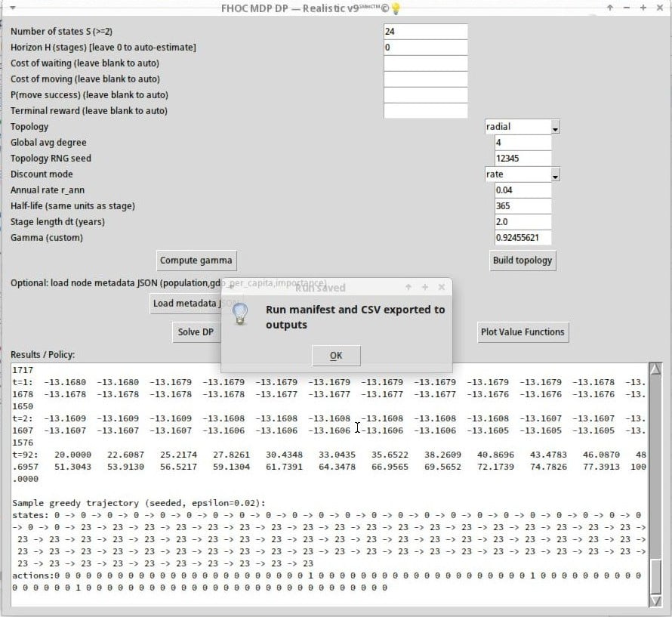Click the Topology RNG seed field

tap(522, 159)
